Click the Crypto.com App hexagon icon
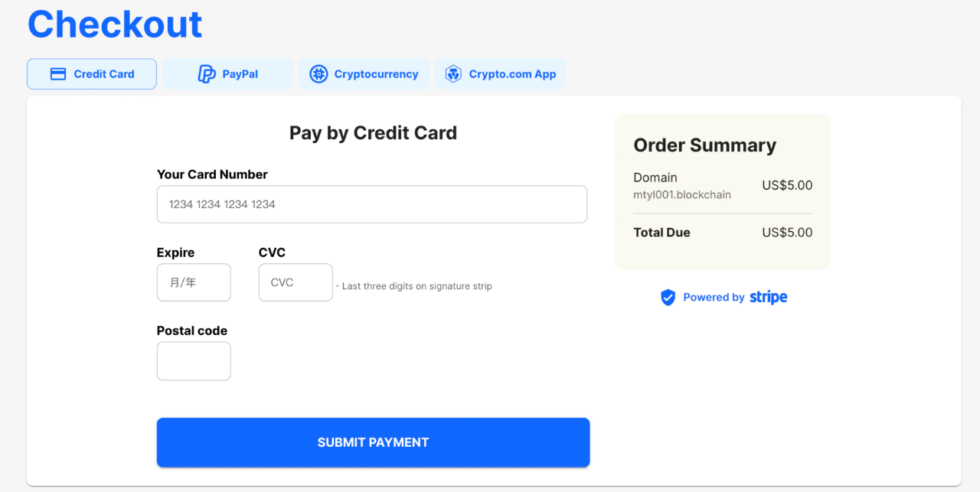This screenshot has width=980, height=492. tap(453, 74)
